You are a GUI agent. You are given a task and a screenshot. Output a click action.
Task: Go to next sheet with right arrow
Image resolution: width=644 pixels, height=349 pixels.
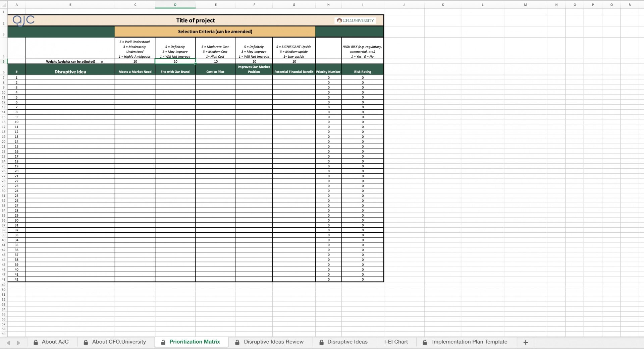(18, 343)
